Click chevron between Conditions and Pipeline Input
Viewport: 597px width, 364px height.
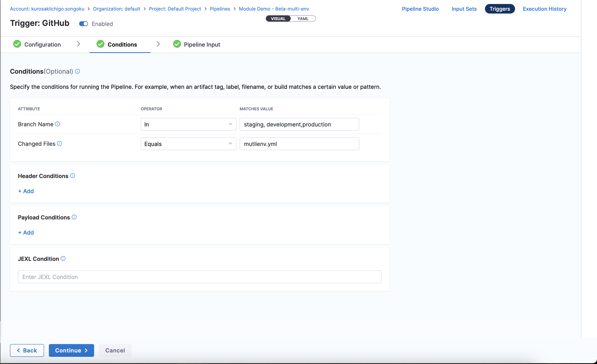pyautogui.click(x=158, y=44)
